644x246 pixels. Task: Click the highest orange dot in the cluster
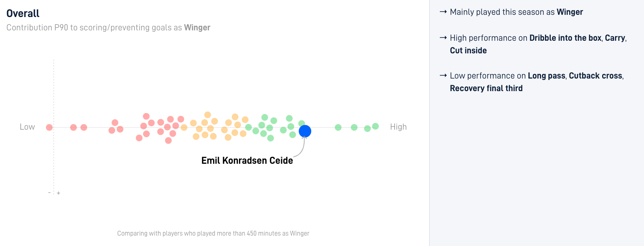tap(208, 115)
